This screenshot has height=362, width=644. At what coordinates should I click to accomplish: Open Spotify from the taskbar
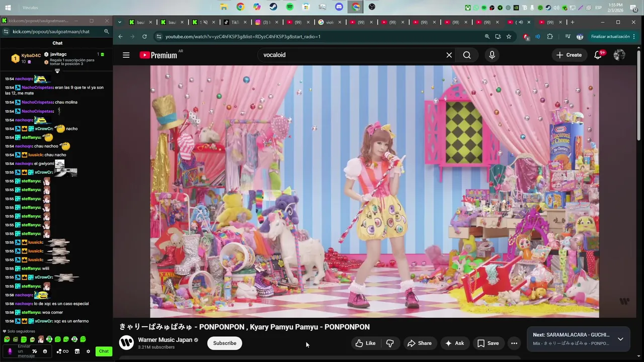290,7
